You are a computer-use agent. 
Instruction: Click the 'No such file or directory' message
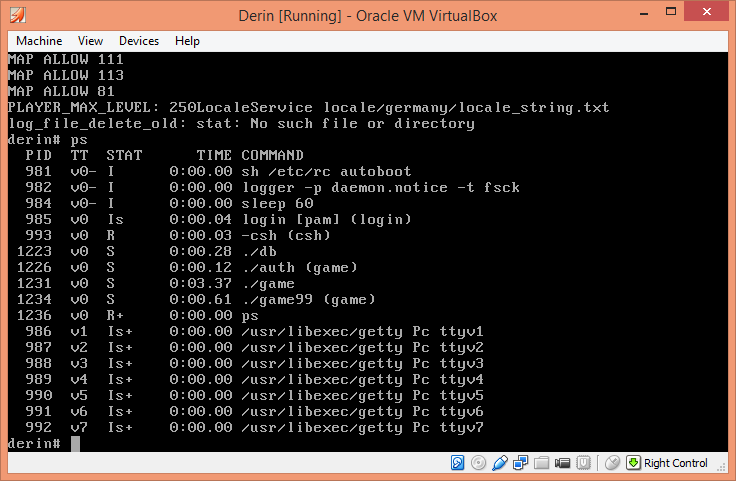pos(362,123)
